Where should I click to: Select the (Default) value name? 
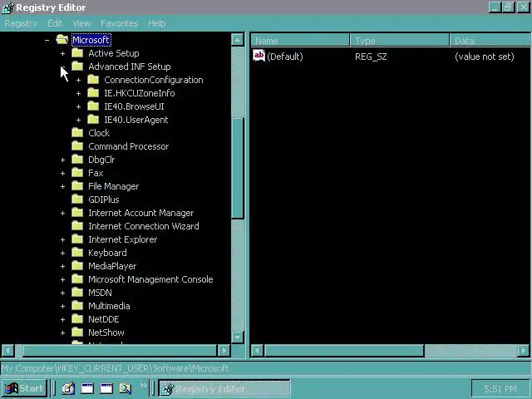pos(285,57)
